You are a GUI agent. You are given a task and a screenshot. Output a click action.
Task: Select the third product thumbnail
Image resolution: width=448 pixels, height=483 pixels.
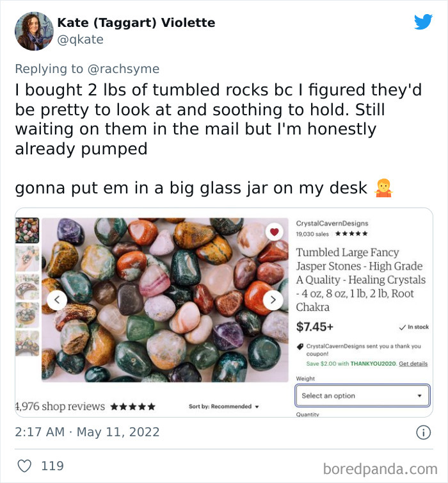(27, 287)
